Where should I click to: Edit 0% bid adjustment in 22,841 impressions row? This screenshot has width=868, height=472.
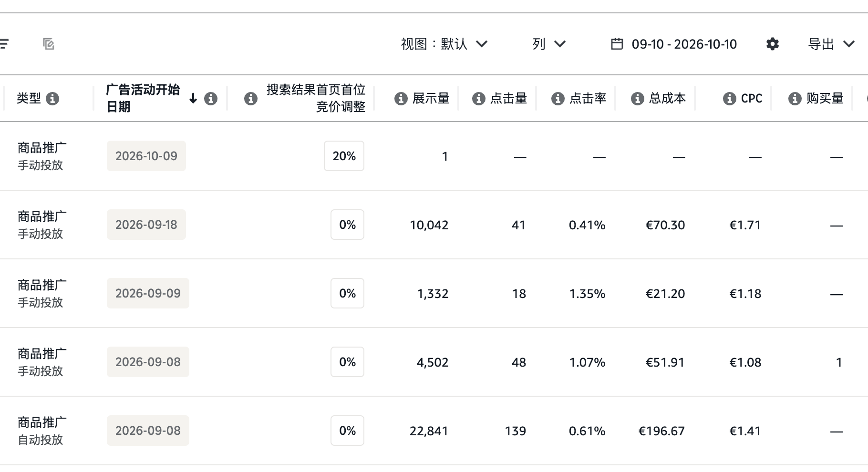pos(347,431)
